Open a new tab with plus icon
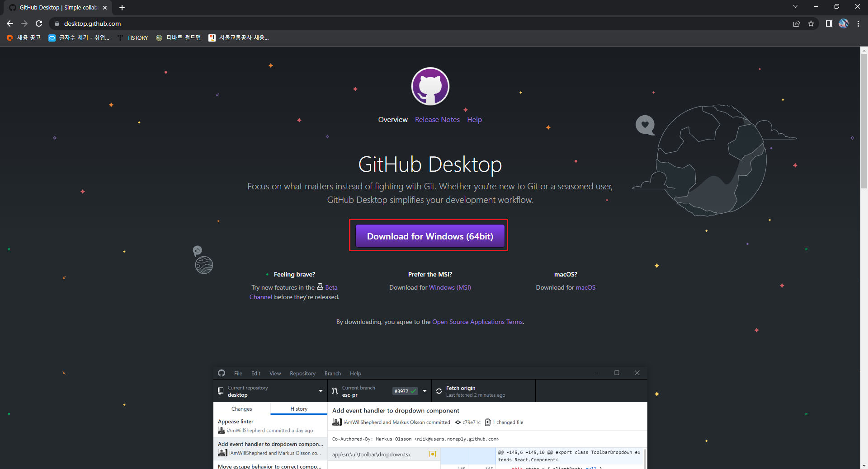 click(122, 8)
